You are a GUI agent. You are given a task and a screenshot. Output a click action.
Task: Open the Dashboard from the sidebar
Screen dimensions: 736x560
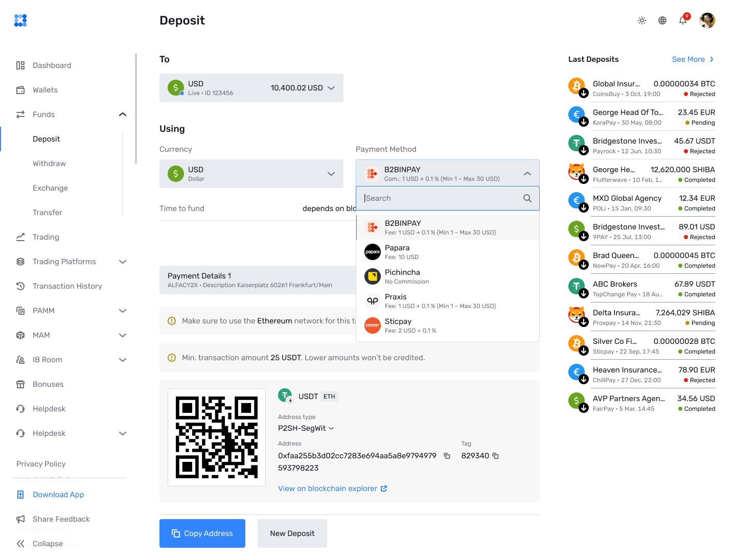(52, 65)
